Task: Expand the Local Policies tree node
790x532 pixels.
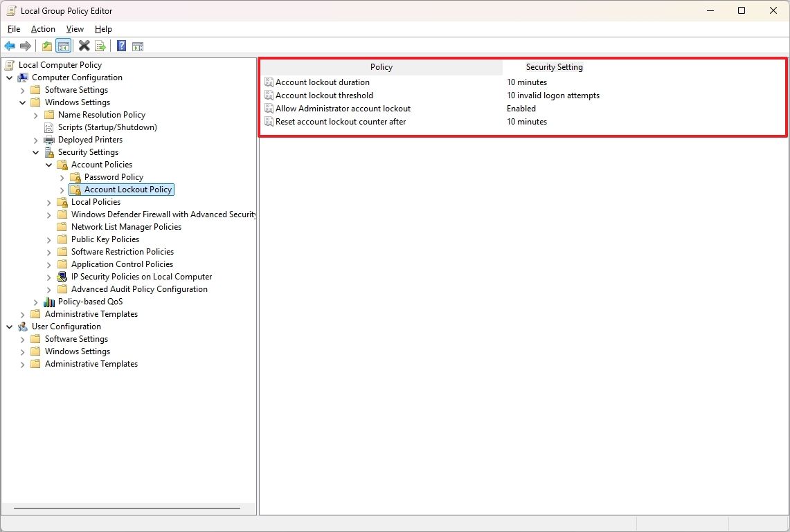Action: coord(47,202)
